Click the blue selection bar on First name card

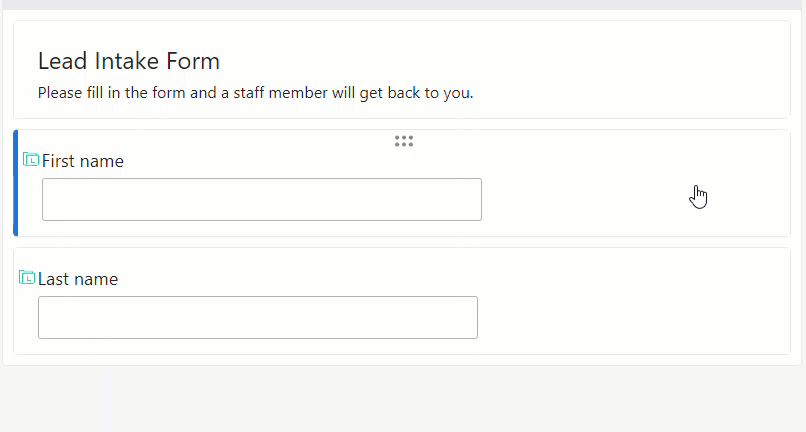click(x=15, y=183)
